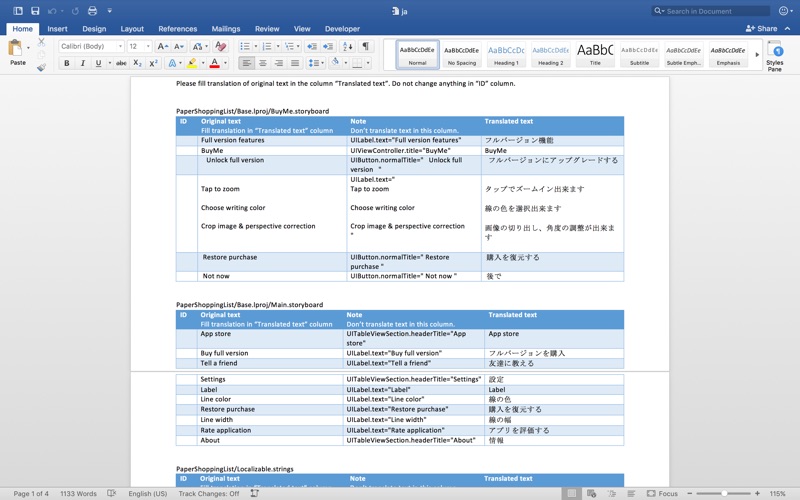800x500 pixels.
Task: Decrease paragraph indent
Action: [x=311, y=46]
